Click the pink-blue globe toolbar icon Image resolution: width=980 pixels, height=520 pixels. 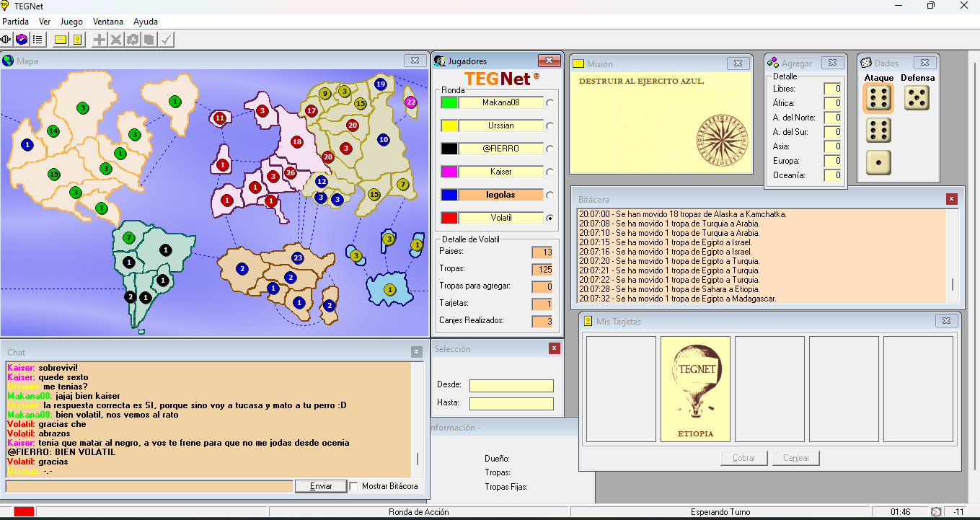pyautogui.click(x=22, y=40)
